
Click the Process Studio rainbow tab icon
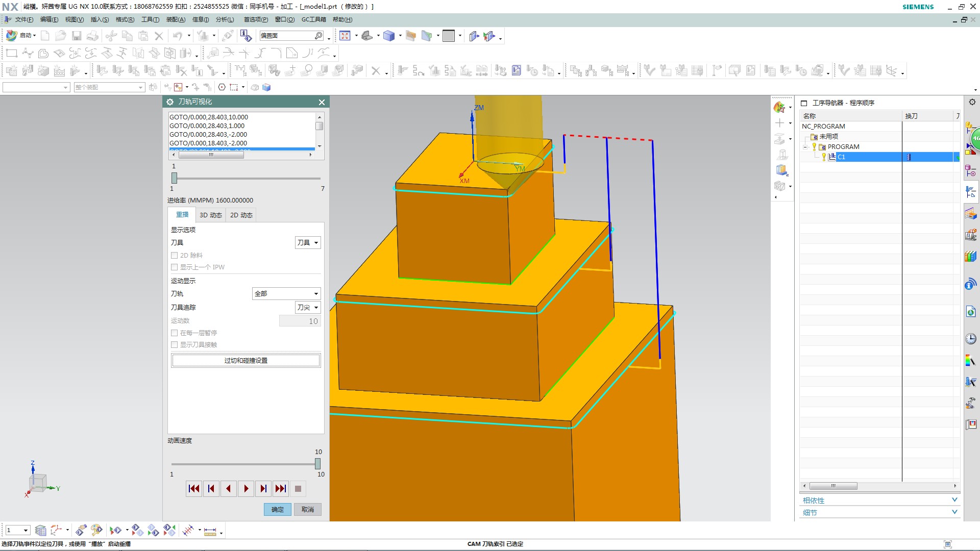click(x=971, y=361)
